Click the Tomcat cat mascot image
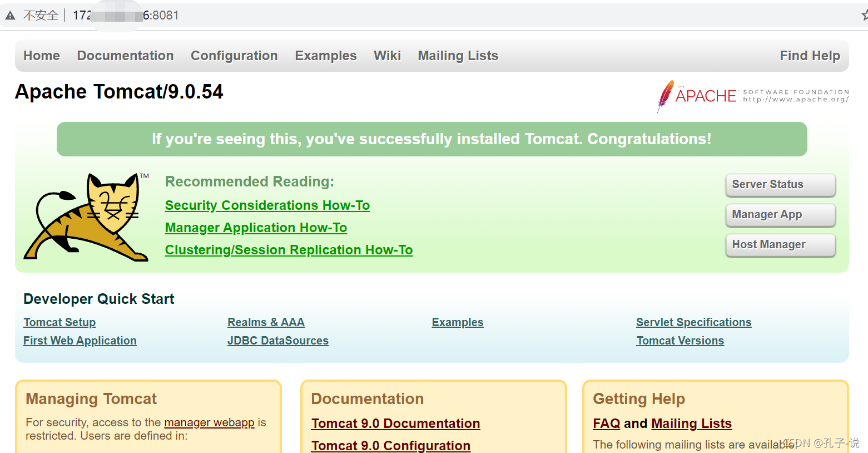This screenshot has width=868, height=453. pos(87,216)
